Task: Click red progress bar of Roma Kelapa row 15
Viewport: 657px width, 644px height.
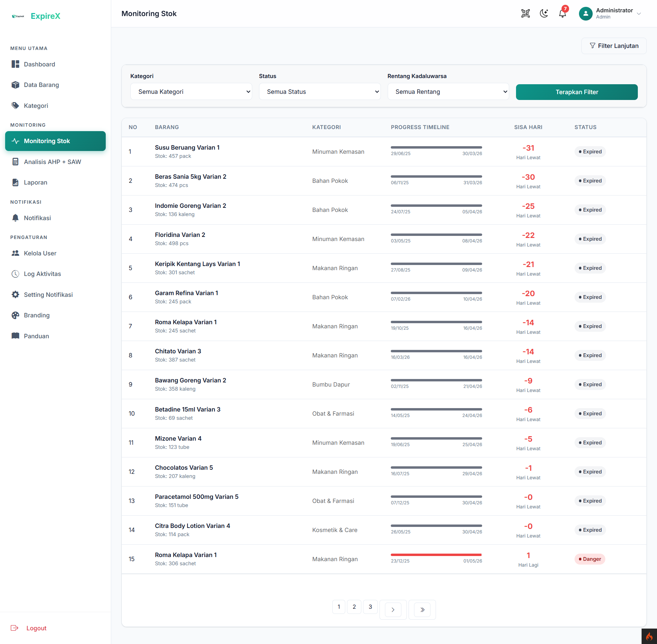Action: coord(436,555)
